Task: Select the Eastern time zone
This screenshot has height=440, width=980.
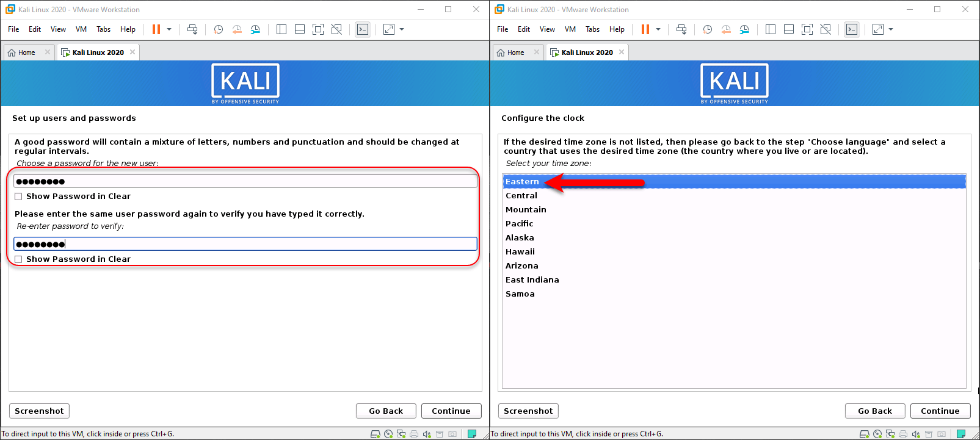Action: 734,181
